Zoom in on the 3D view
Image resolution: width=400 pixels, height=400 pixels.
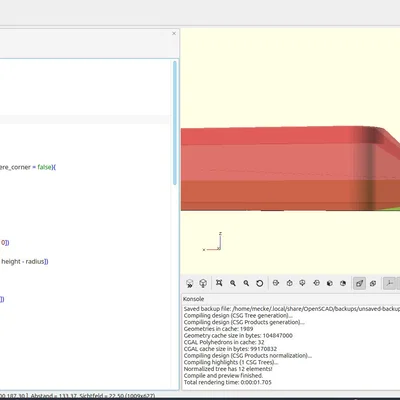click(233, 283)
